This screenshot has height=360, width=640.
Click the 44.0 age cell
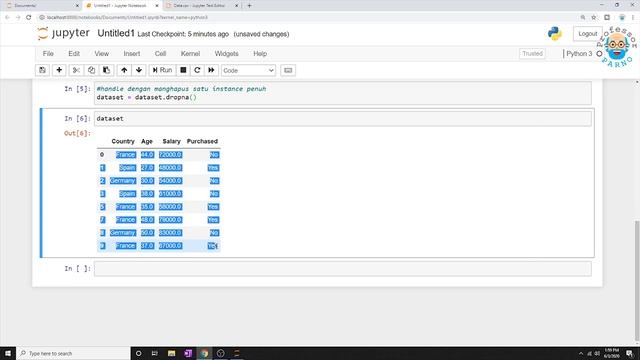tap(147, 155)
